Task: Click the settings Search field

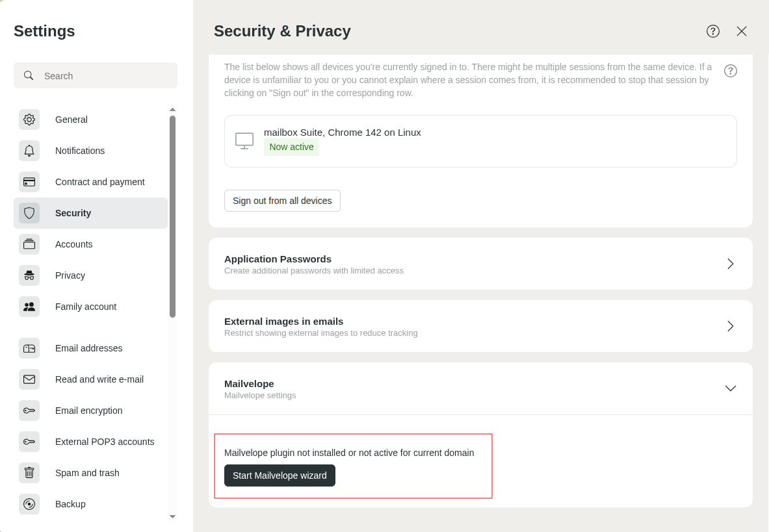Action: point(104,76)
